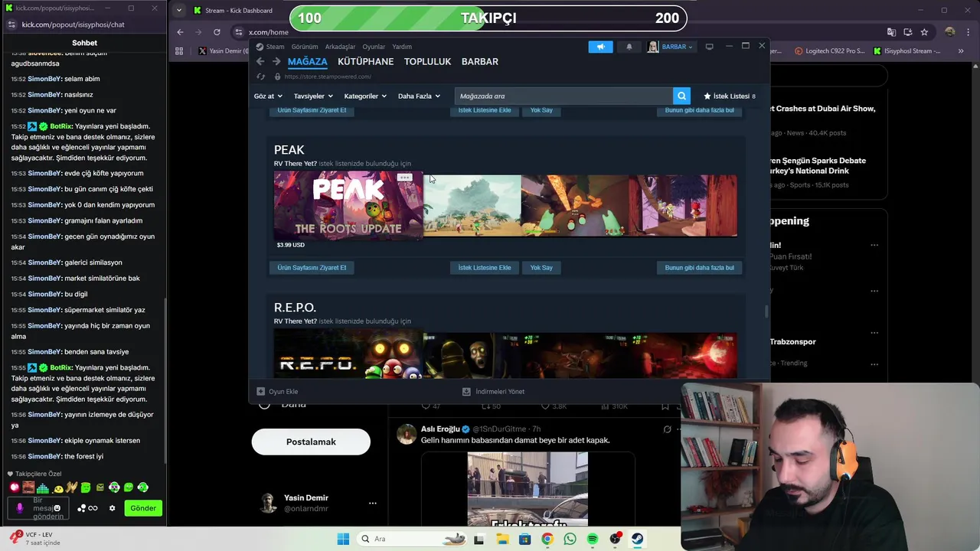980x551 pixels.
Task: Click the plus icon beside Oyun Ekle
Action: click(260, 391)
